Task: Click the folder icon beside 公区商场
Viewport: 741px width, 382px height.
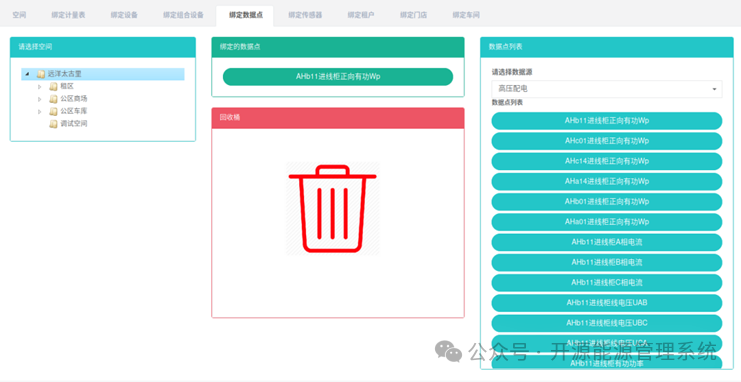Action: click(x=53, y=99)
